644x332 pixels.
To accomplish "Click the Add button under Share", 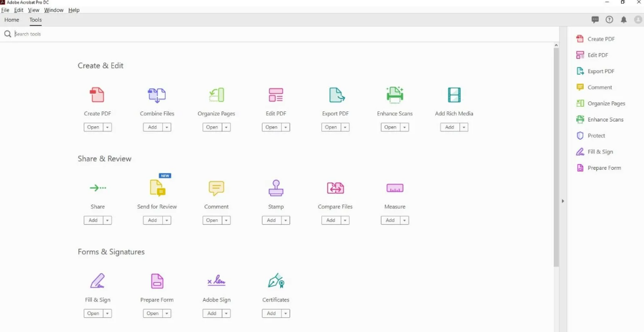I will [93, 221].
